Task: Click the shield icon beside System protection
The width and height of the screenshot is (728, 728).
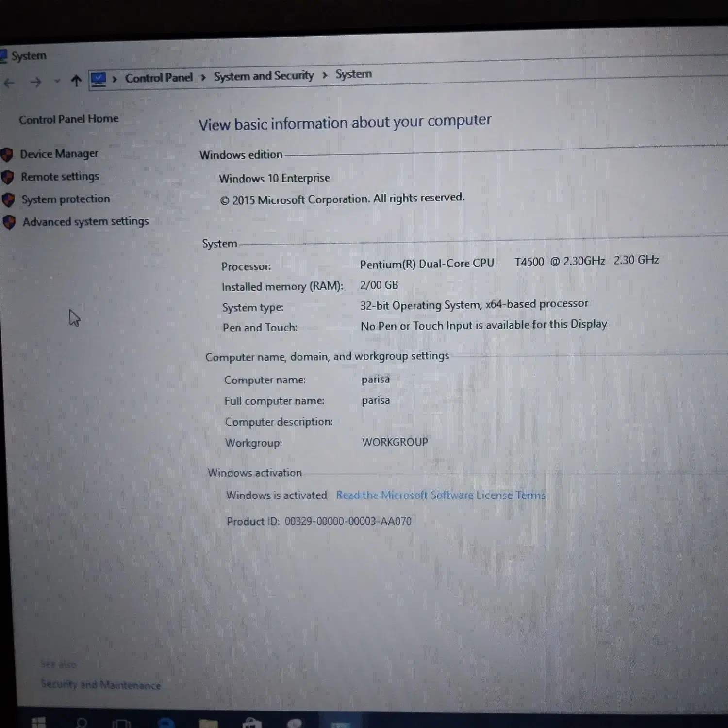Action: pyautogui.click(x=8, y=200)
